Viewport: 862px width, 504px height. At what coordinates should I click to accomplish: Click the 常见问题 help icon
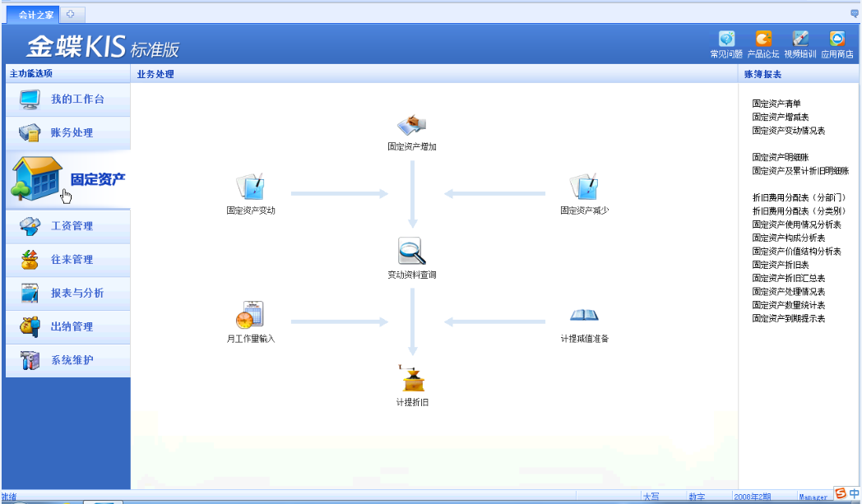(726, 39)
